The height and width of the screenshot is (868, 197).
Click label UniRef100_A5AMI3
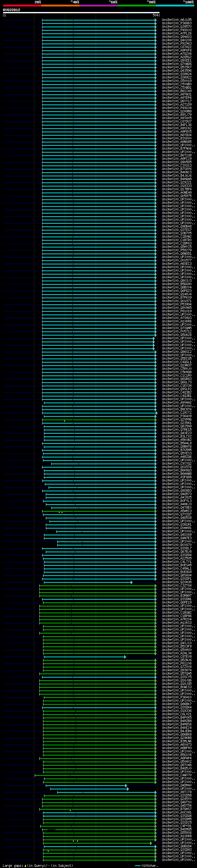click(177, 511)
